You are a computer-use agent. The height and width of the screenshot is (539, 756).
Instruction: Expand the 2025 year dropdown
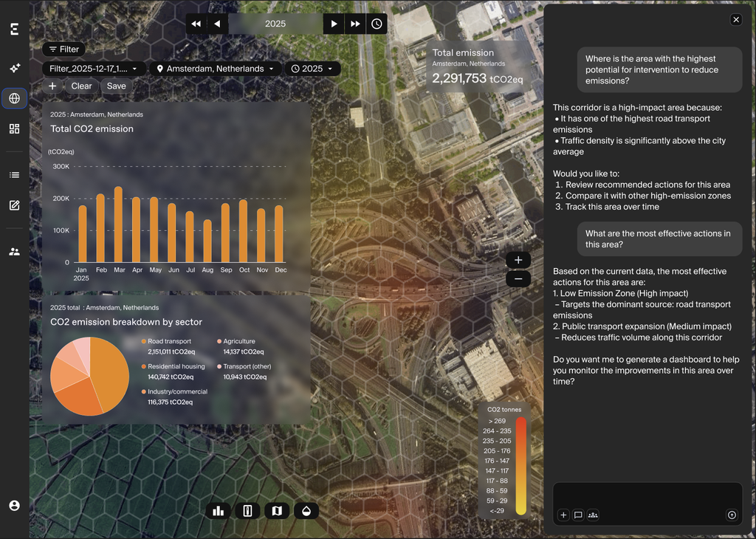coord(312,69)
